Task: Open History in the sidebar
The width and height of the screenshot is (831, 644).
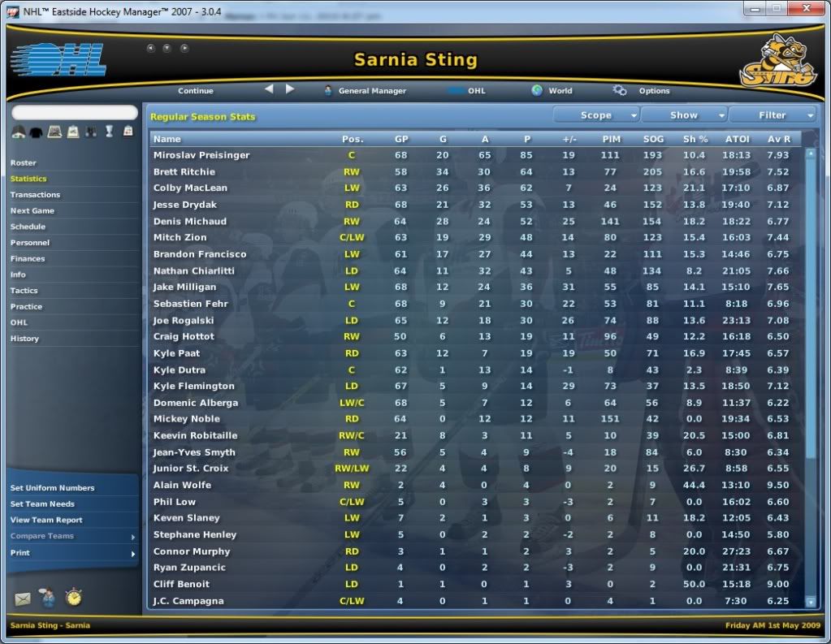Action: click(x=24, y=338)
